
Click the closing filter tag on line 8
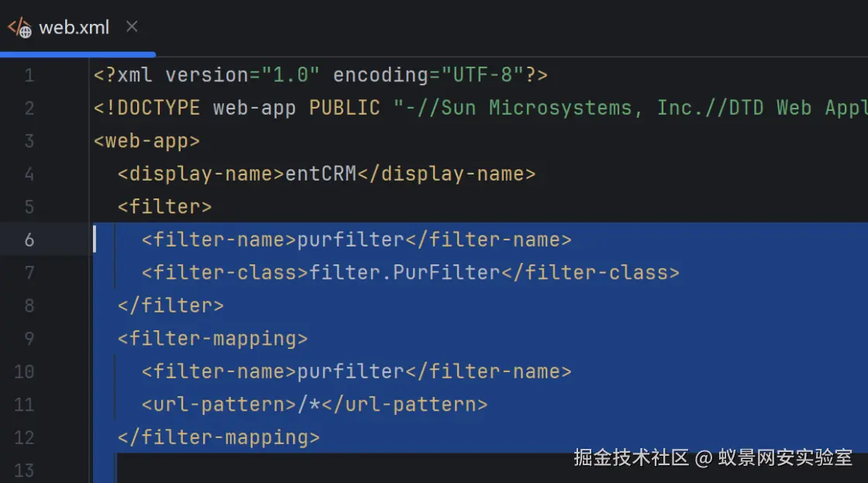pyautogui.click(x=170, y=305)
